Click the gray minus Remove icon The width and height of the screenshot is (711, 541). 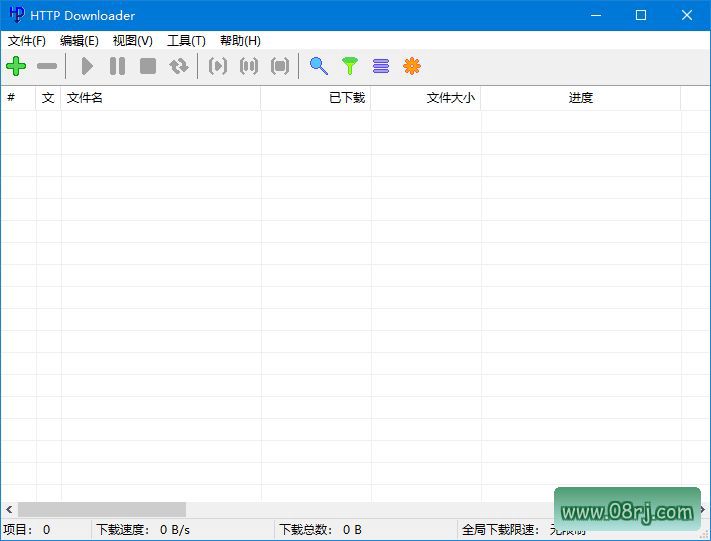[47, 66]
